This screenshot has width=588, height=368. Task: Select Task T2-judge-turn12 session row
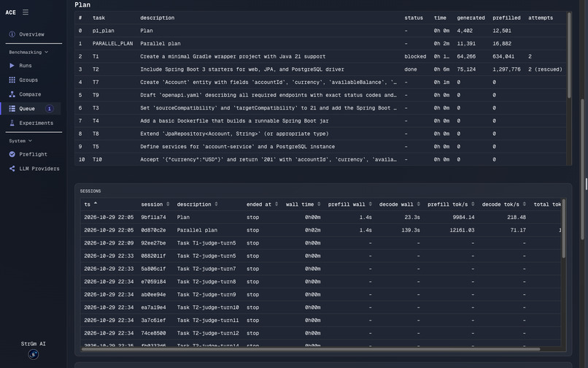(x=320, y=333)
